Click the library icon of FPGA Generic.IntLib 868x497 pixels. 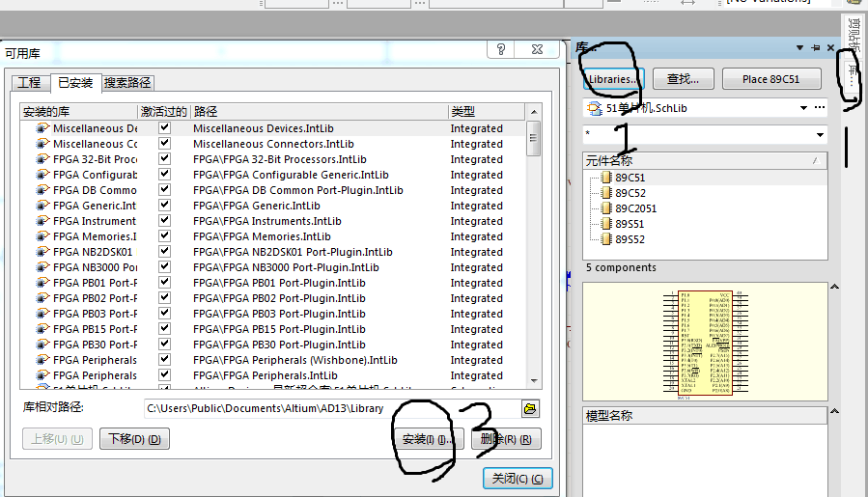(x=42, y=206)
